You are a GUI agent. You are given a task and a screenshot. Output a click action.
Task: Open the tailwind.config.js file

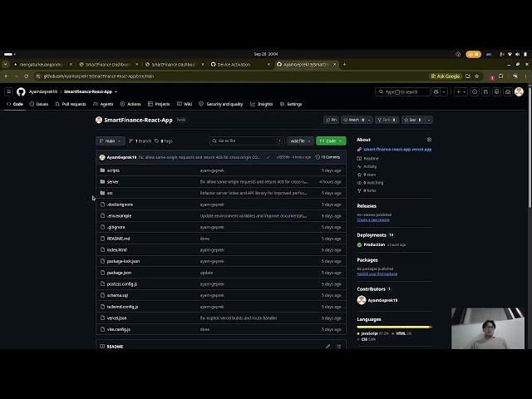(122, 307)
